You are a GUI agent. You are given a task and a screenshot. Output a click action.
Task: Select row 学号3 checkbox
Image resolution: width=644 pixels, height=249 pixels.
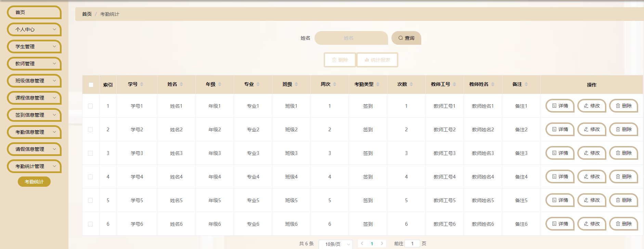click(90, 153)
